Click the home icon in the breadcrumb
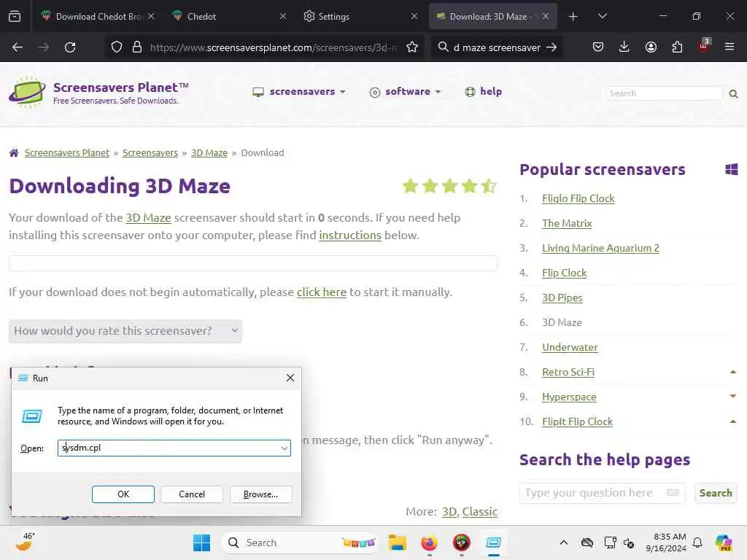Screen dimensions: 747x560 coord(14,153)
